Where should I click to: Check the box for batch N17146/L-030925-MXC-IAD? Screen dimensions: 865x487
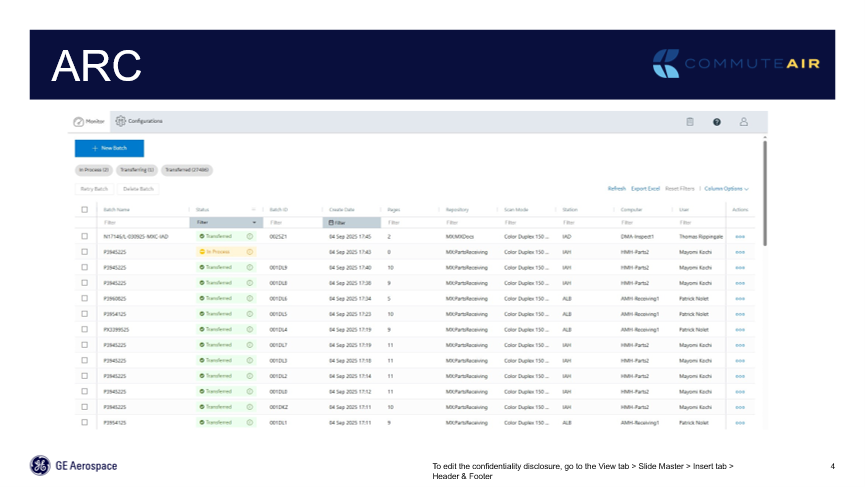85,236
